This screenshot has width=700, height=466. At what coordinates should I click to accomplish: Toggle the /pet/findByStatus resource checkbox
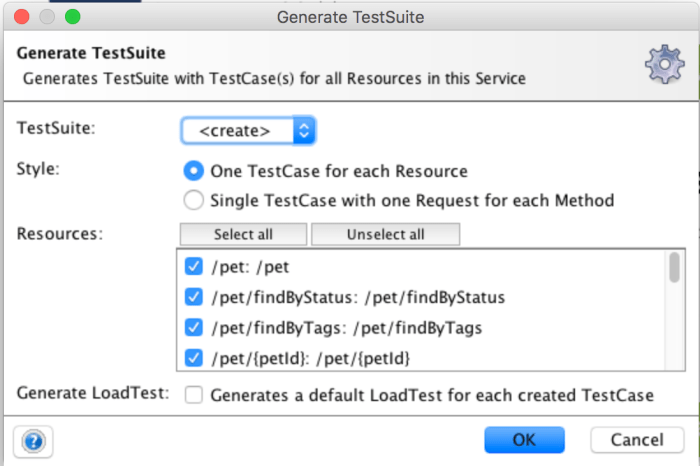[x=194, y=297]
